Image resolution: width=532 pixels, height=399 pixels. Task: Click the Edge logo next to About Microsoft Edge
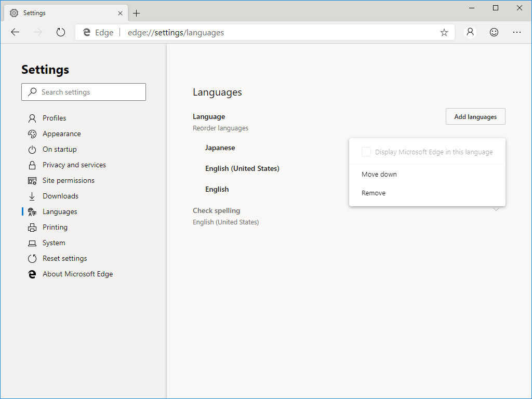tap(32, 274)
